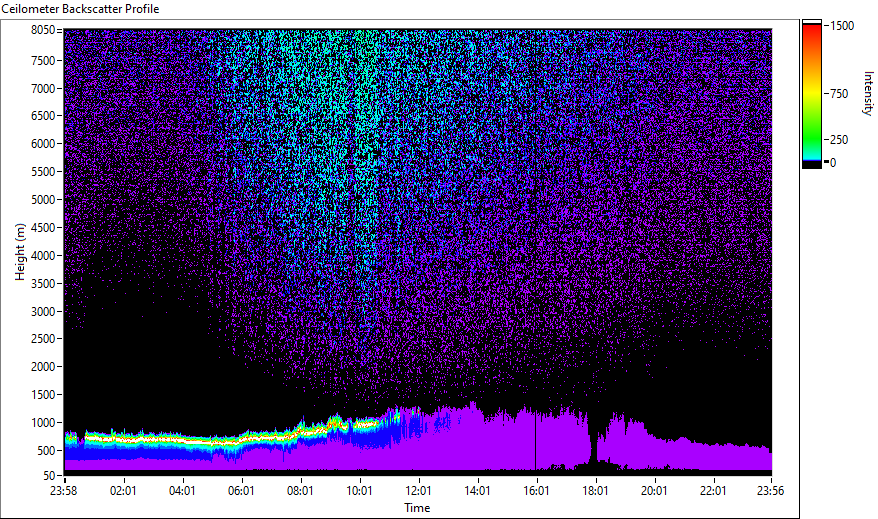Click the Ceilometer Backscatter Profile title
The image size is (878, 519).
point(81,9)
